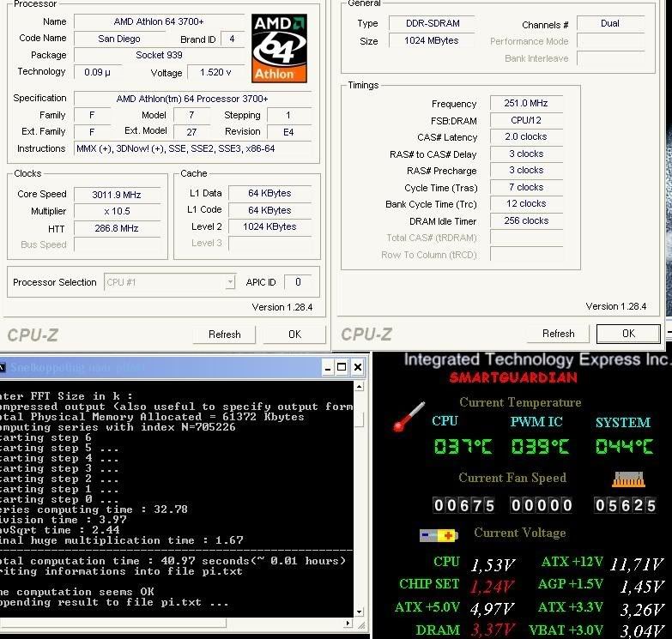
Task: Click the ATX +3.3V reading 3,26V
Action: (x=642, y=610)
